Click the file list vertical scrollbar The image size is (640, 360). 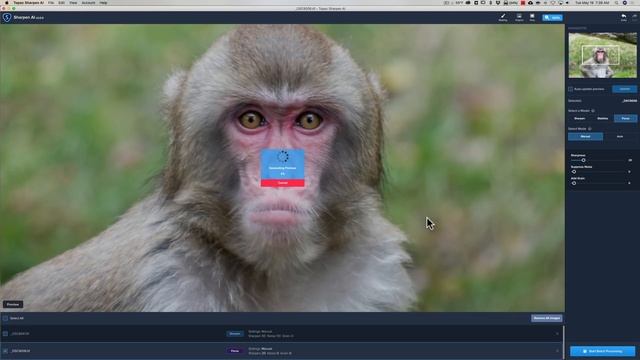pos(564,342)
